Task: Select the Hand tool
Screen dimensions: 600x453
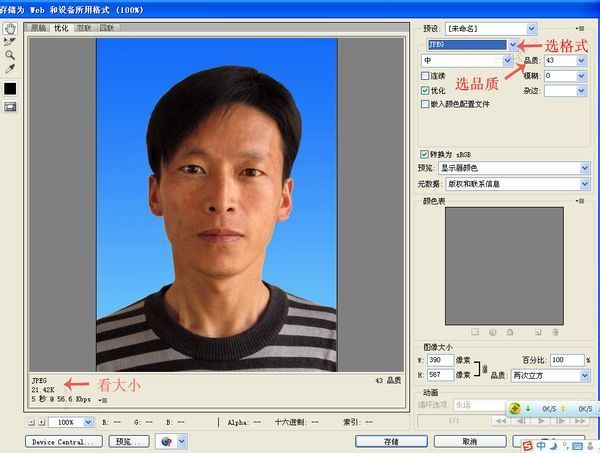Action: tap(10, 27)
